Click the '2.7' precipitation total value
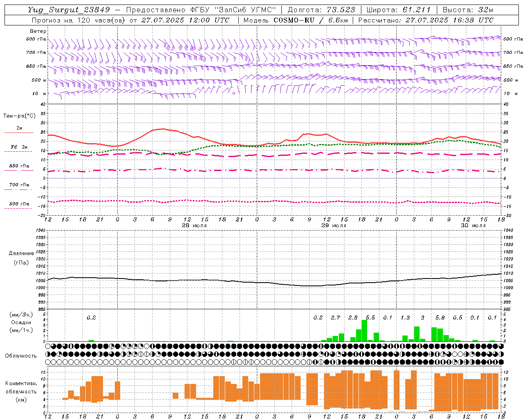The width and height of the screenshot is (525, 420). [336, 318]
